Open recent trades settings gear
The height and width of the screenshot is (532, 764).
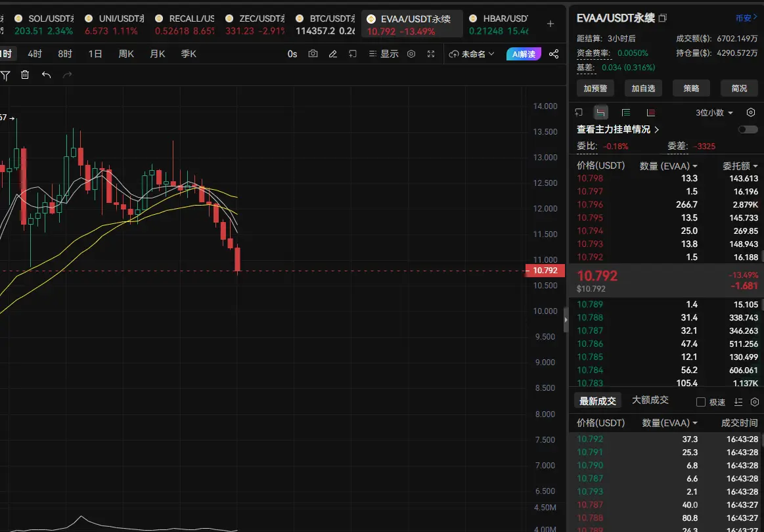[755, 402]
